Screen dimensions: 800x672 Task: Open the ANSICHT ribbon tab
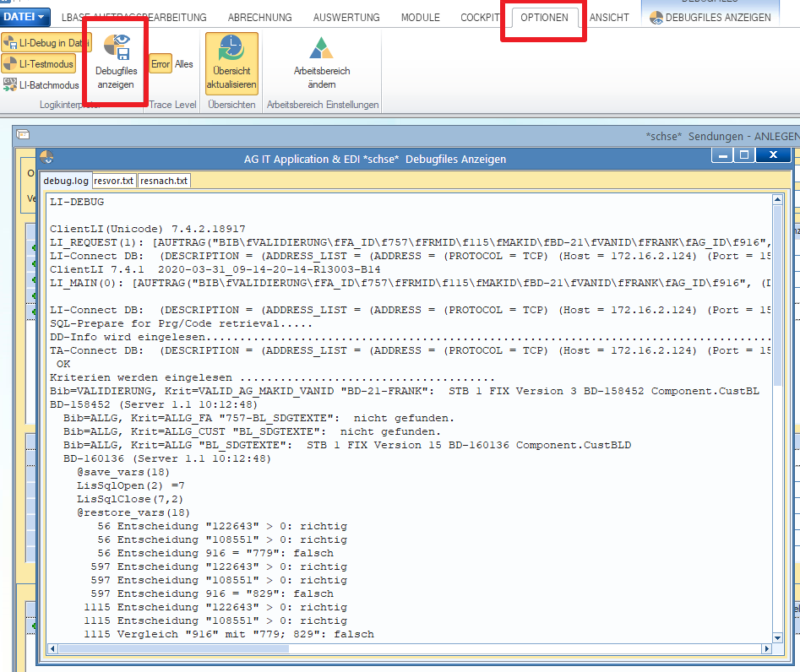click(x=609, y=18)
